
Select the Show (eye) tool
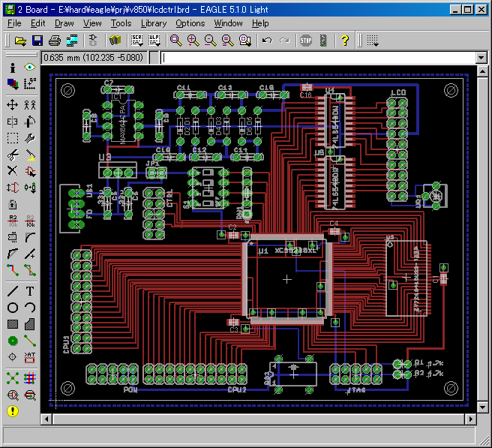click(x=30, y=68)
